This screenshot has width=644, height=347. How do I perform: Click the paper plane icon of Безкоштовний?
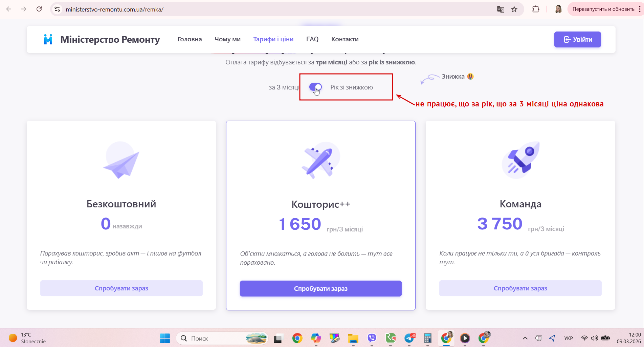(x=121, y=160)
